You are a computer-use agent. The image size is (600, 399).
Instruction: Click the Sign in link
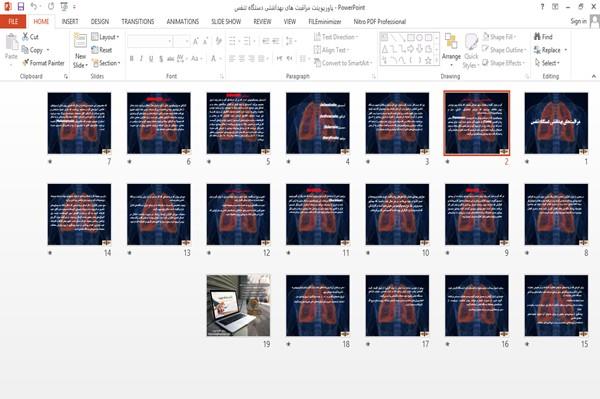578,21
